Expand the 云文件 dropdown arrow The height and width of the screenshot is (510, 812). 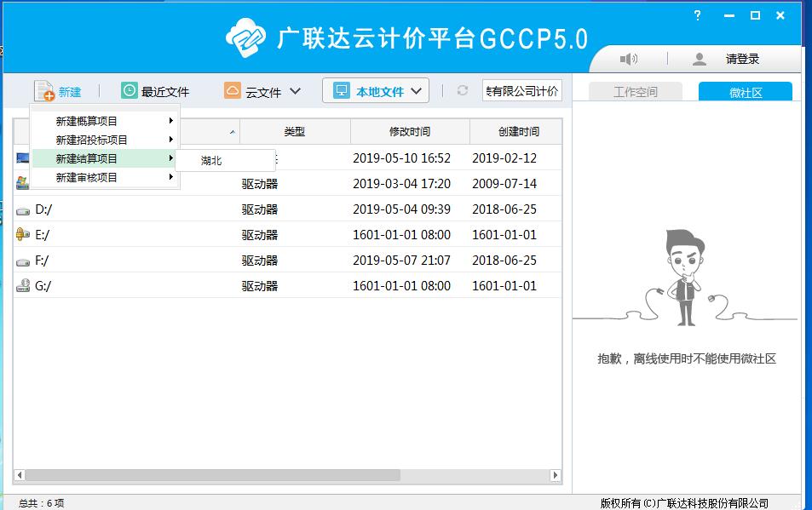point(295,91)
